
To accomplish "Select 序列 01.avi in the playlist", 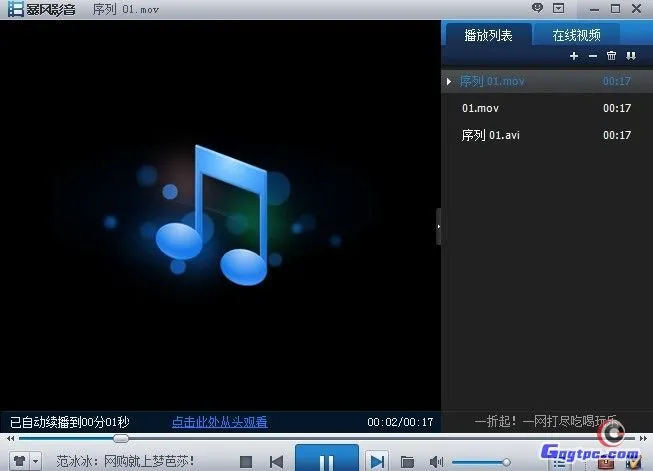I will tap(490, 135).
